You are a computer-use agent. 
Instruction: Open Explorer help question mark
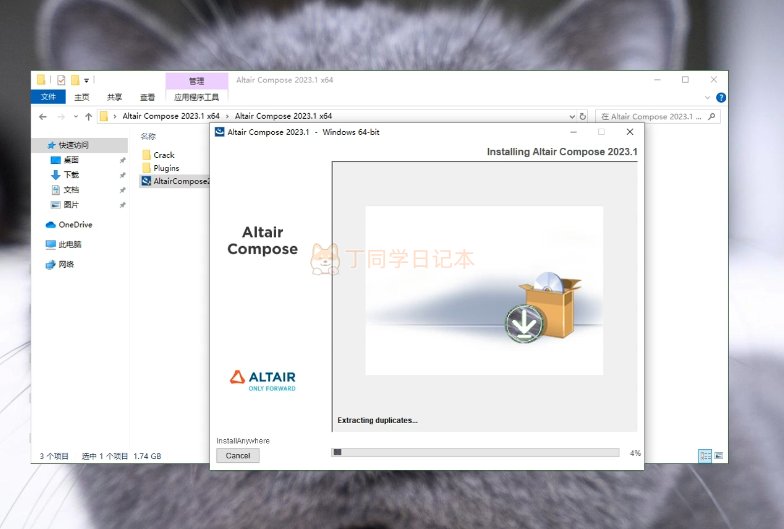[720, 98]
